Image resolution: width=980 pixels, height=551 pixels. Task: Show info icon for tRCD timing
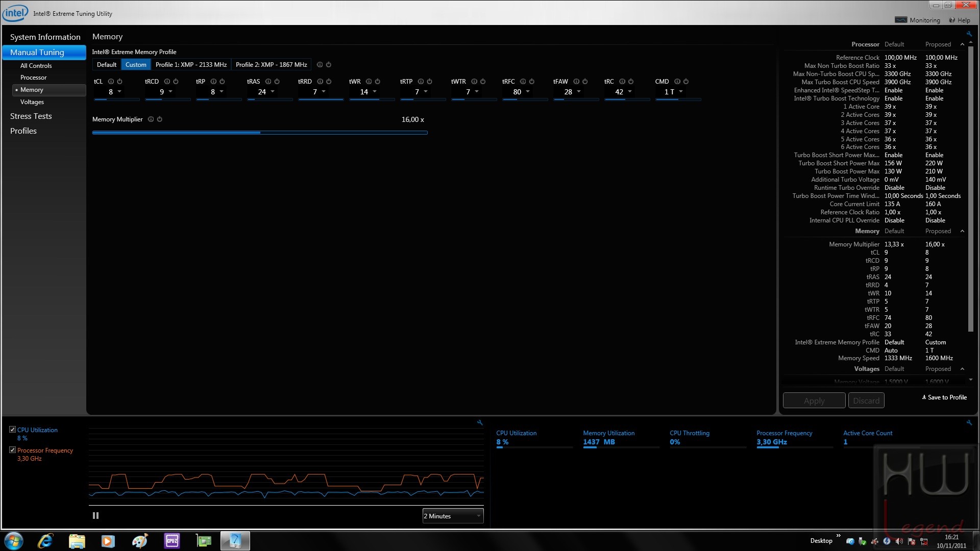coord(167,82)
